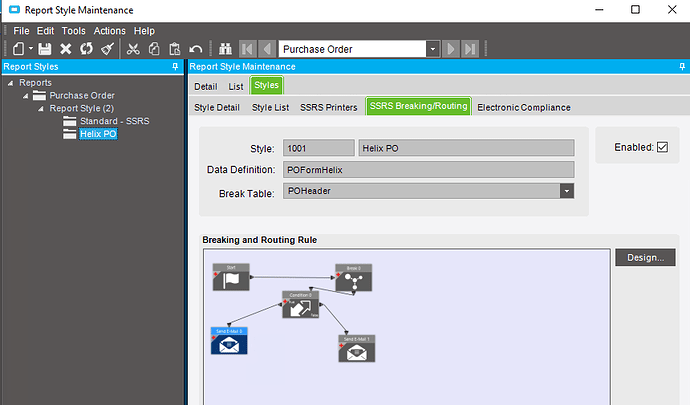Screen dimensions: 690x405
Task: Open the Electronic Compliance sub-tab
Action: [524, 107]
